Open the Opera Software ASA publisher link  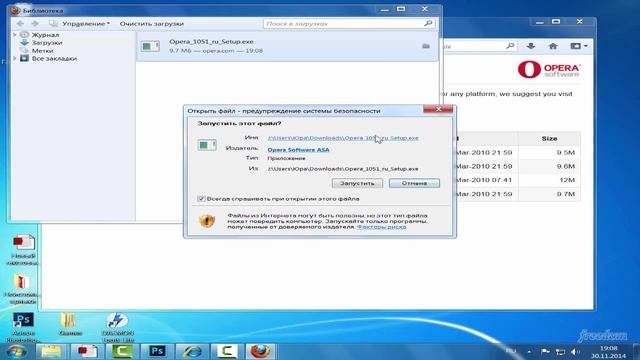[298, 150]
